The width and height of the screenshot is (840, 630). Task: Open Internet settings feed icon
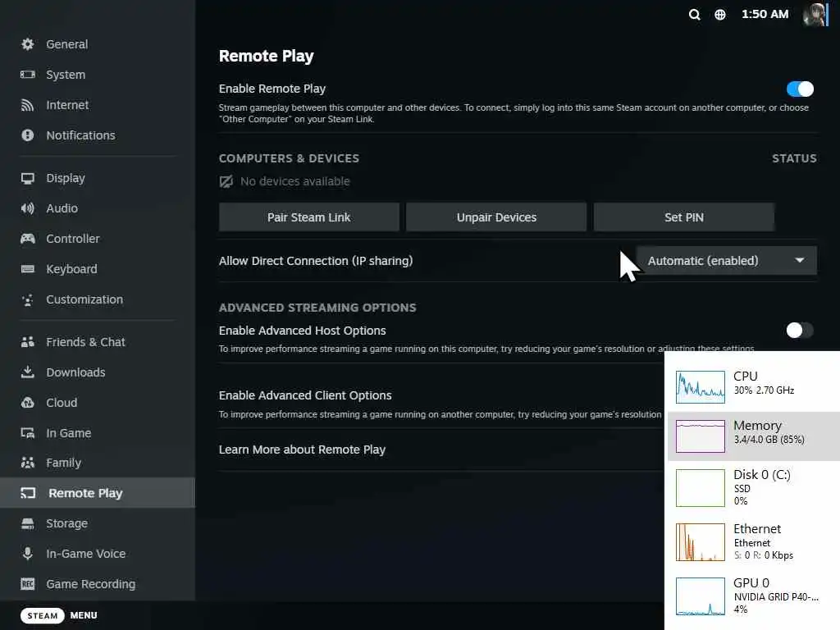click(x=27, y=105)
